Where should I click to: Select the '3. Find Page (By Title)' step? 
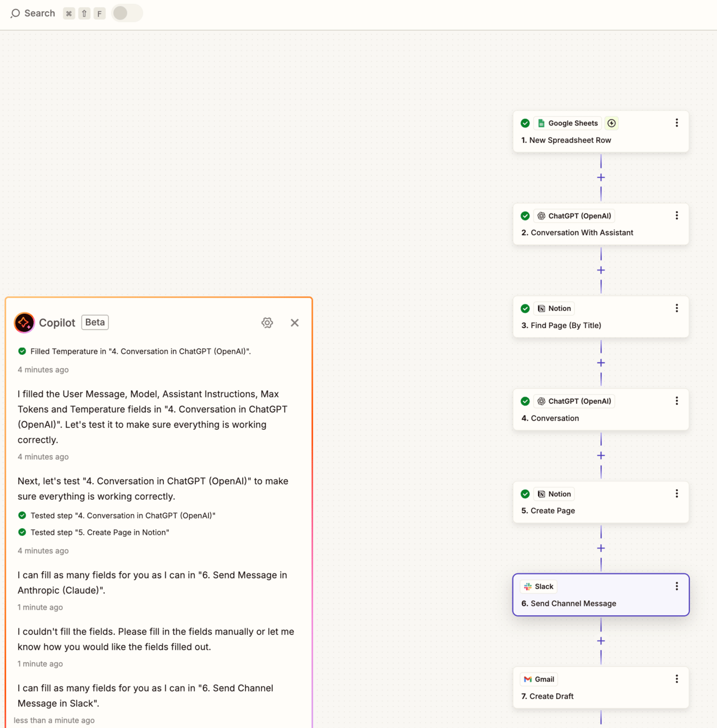[x=601, y=317]
